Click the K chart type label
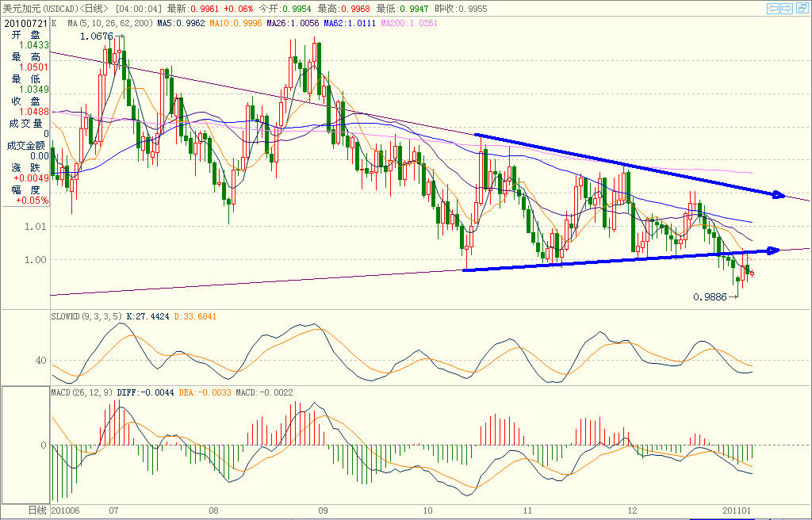Image resolution: width=812 pixels, height=520 pixels. click(55, 23)
